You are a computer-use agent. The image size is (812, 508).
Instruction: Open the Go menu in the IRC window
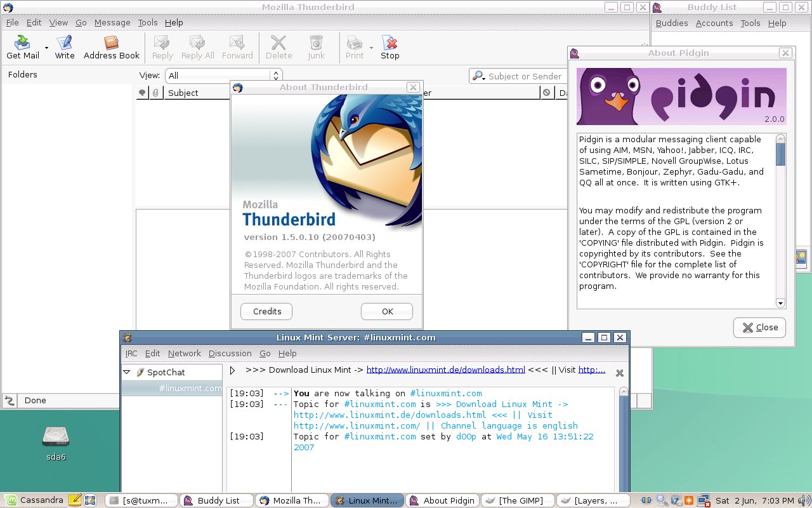click(265, 353)
